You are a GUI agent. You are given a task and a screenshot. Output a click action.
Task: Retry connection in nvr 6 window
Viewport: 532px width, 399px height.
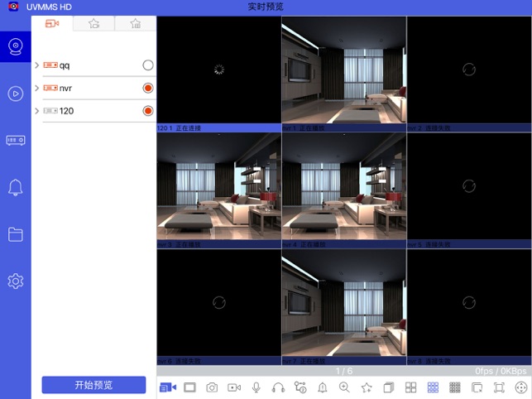[x=218, y=302]
